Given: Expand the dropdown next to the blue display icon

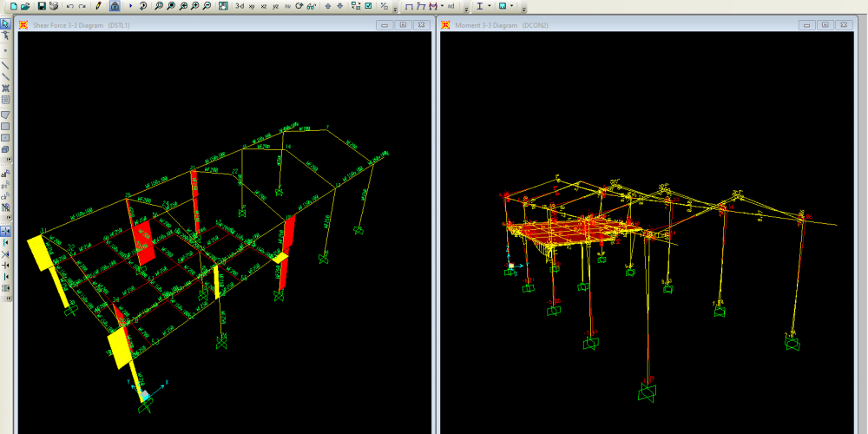Looking at the screenshot, I should click(x=512, y=5).
